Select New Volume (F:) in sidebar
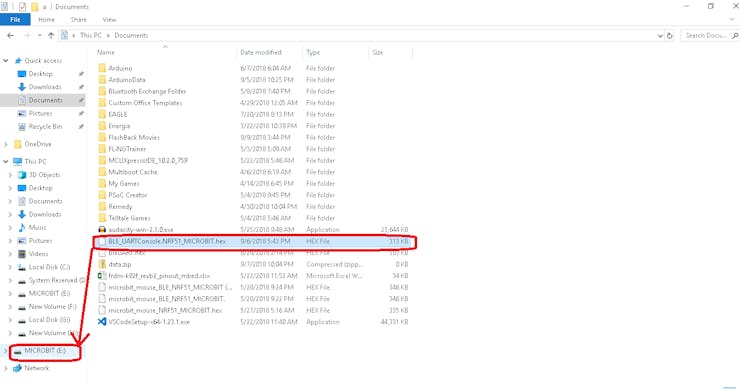The image size is (740, 389). point(52,307)
